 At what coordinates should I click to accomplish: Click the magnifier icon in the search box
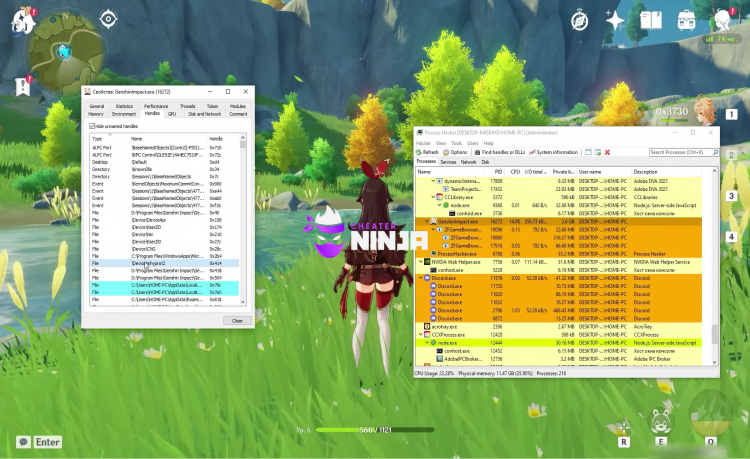point(715,152)
